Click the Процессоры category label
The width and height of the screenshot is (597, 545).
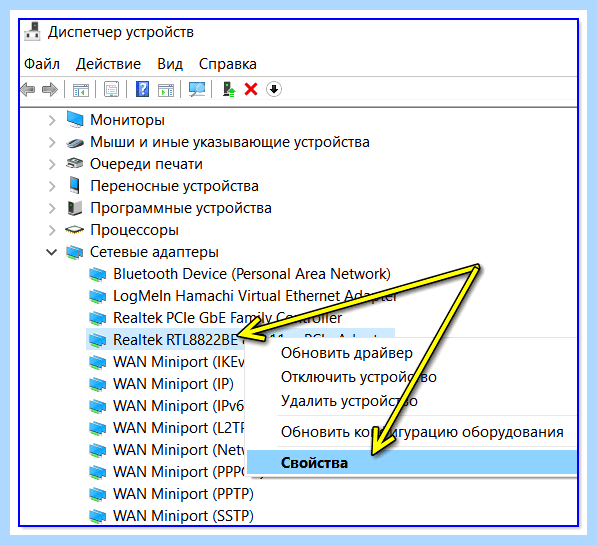[x=134, y=230]
